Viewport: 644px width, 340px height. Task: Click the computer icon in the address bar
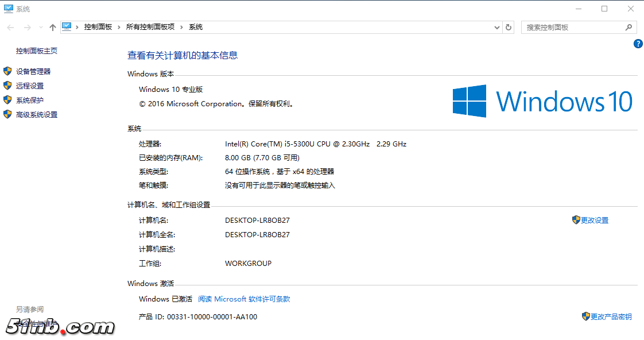67,27
